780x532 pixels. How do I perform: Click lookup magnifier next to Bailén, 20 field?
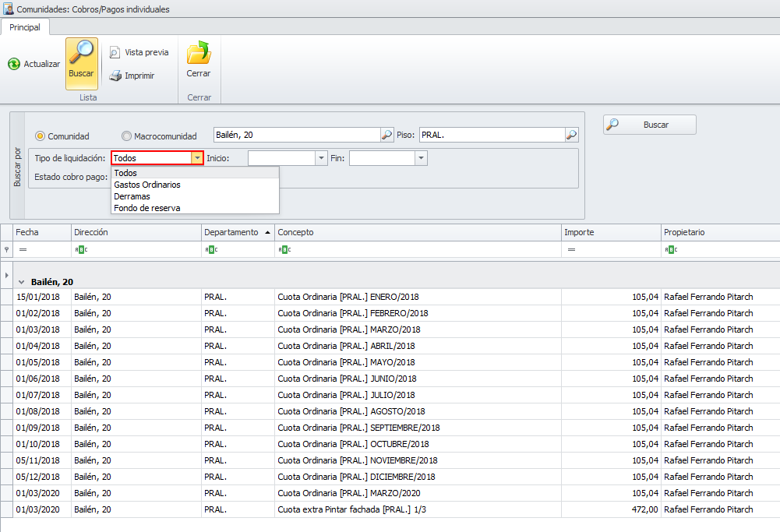[x=386, y=135]
